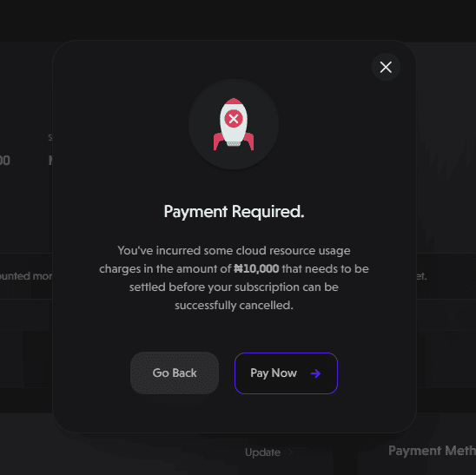Click the Payment Meth heading in background

coord(432,451)
